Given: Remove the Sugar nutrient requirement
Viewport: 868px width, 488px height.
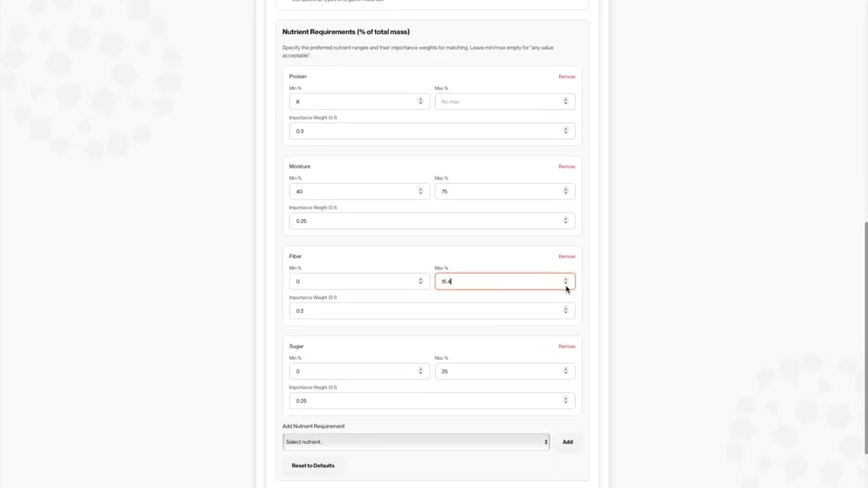Looking at the screenshot, I should [566, 346].
